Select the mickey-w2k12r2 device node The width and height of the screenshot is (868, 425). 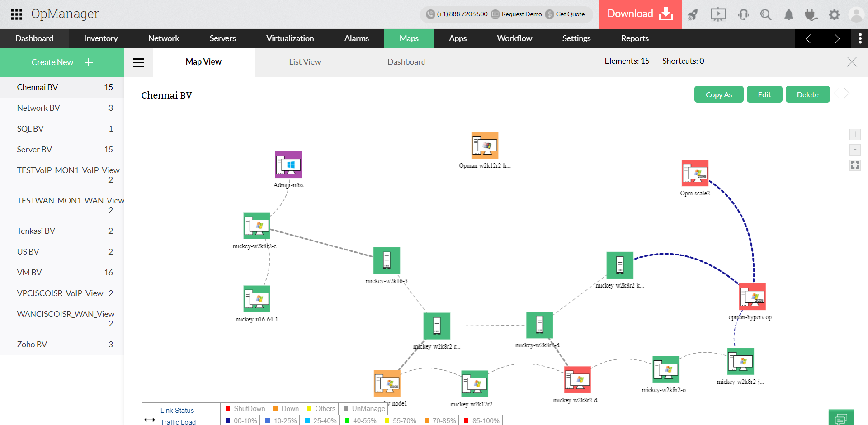(475, 384)
